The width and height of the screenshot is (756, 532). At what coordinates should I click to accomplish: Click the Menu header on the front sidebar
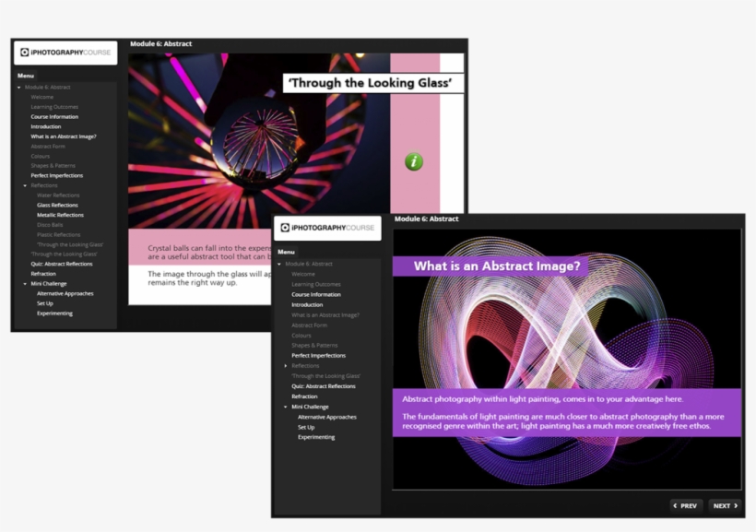tap(286, 251)
